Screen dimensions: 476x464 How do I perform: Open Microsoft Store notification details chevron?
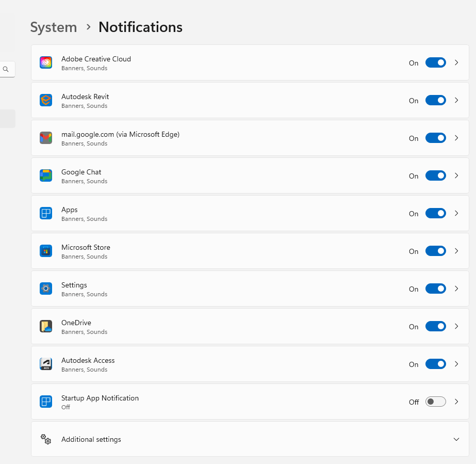tap(456, 251)
